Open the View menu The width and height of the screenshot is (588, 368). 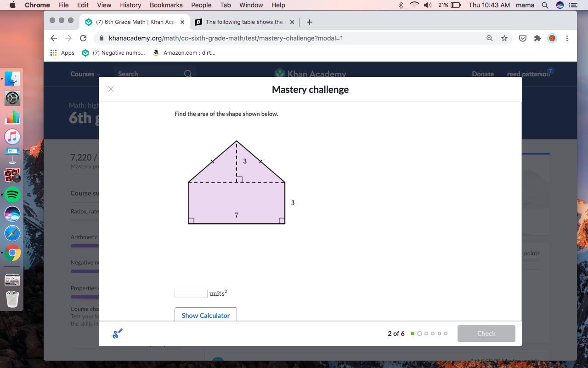(x=104, y=5)
